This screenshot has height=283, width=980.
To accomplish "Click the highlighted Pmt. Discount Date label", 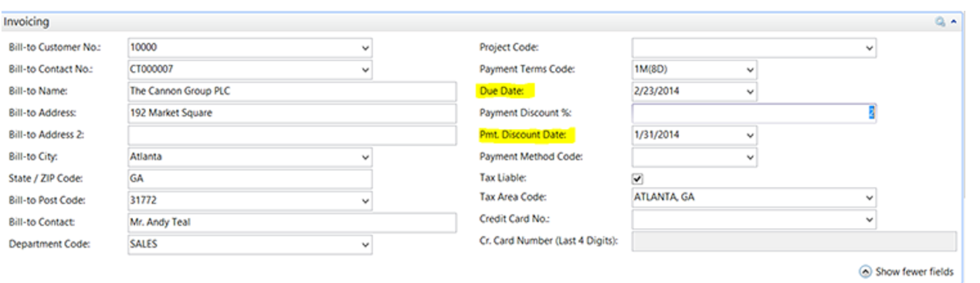I will click(524, 135).
